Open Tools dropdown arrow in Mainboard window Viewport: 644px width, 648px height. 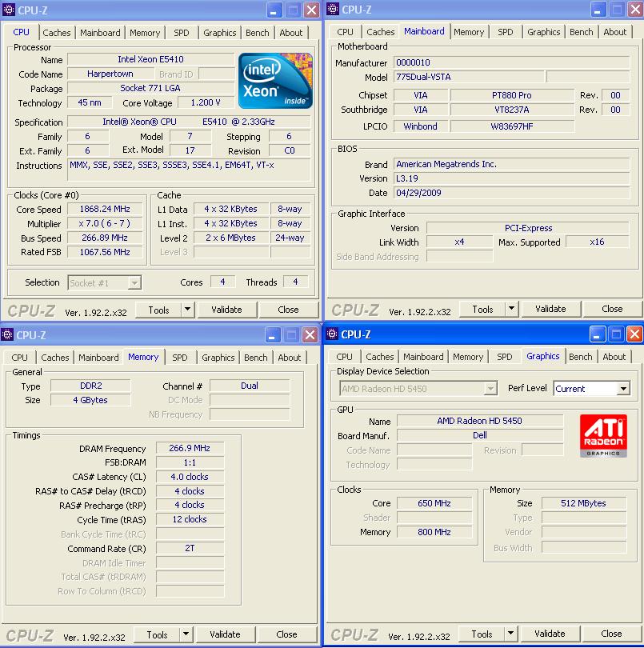tap(511, 308)
